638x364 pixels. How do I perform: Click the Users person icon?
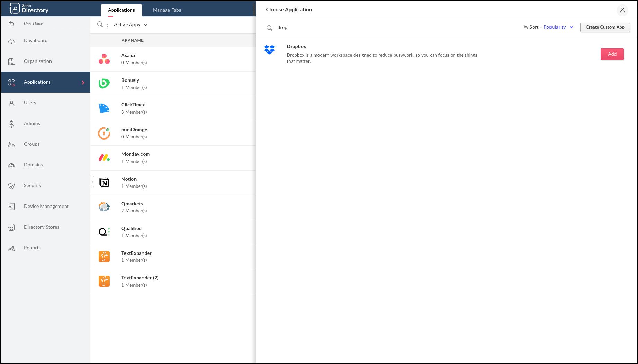tap(11, 103)
